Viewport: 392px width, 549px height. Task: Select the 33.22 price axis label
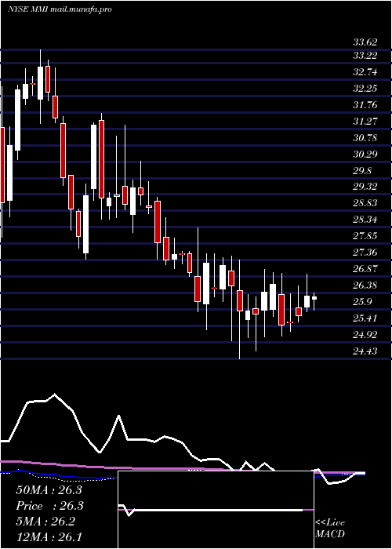coord(365,56)
